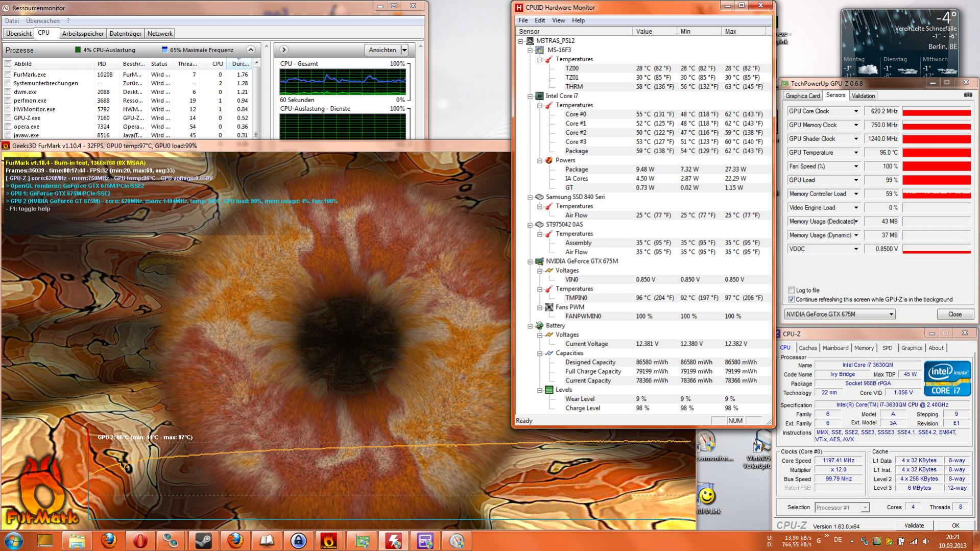Click the power plug tray icon

point(901,541)
